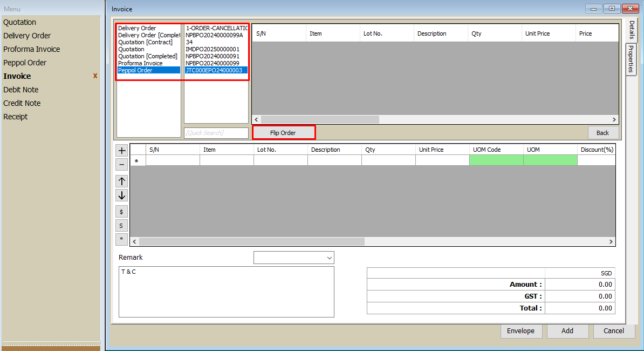
Task: Switch to the Properties side tab
Action: pos(631,59)
